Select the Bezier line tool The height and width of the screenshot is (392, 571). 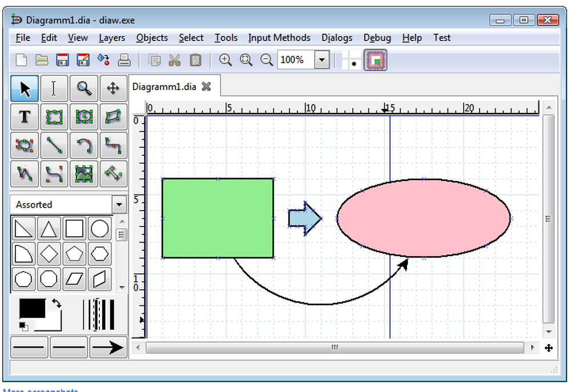[54, 173]
